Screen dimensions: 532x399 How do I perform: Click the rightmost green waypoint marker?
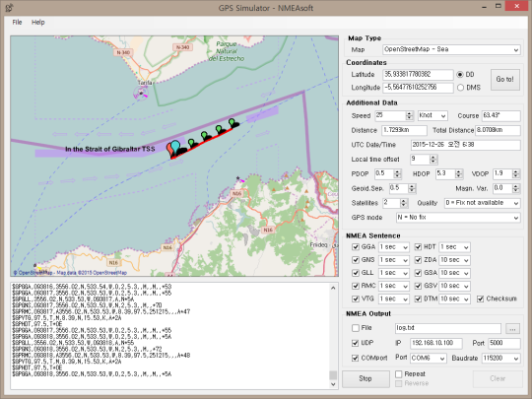[x=232, y=122]
